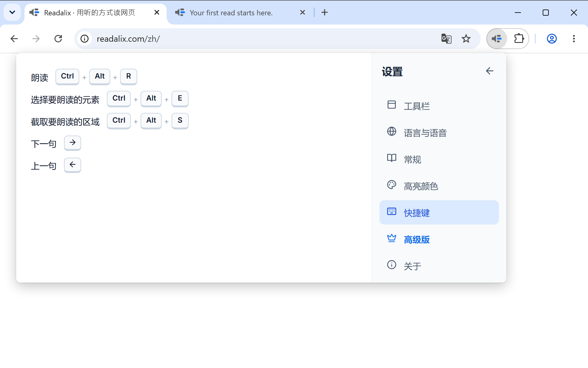The width and height of the screenshot is (588, 368).
Task: Click the 设置 heading
Action: click(392, 72)
